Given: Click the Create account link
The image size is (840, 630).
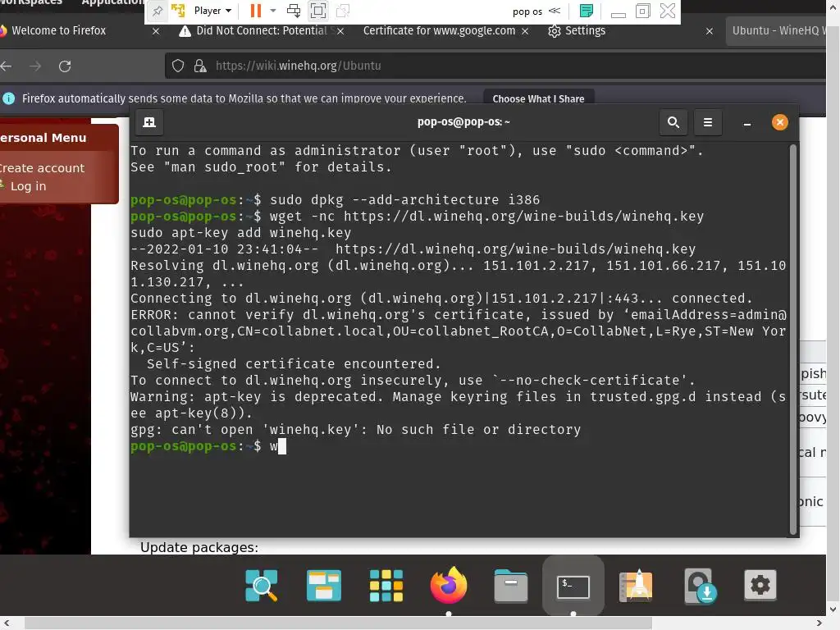Looking at the screenshot, I should tap(43, 167).
